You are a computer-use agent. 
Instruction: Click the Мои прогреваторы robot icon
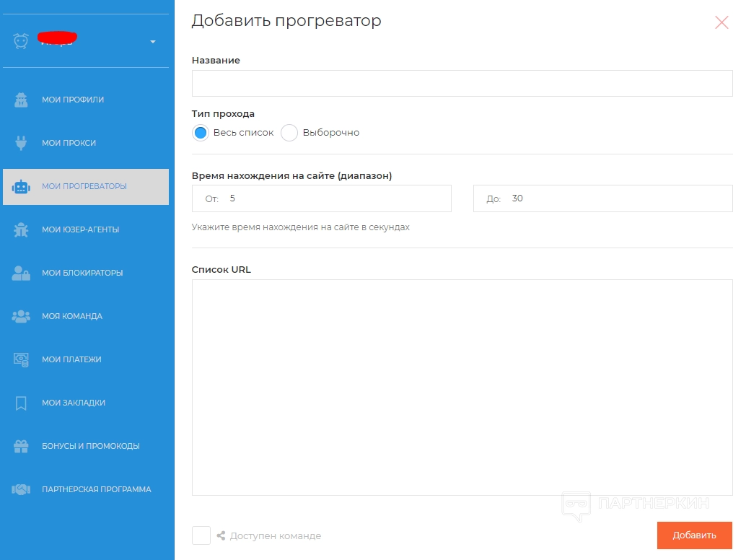21,186
